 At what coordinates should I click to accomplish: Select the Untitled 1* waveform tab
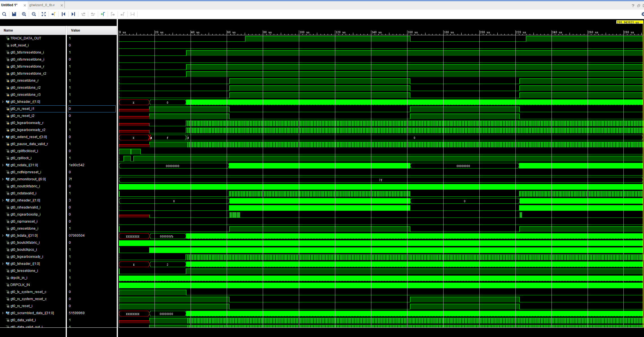click(x=9, y=5)
